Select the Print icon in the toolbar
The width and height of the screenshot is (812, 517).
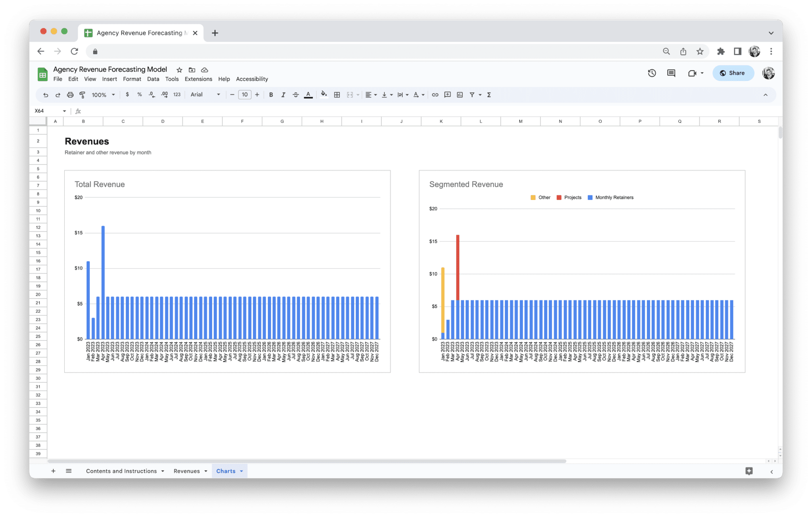(x=70, y=94)
